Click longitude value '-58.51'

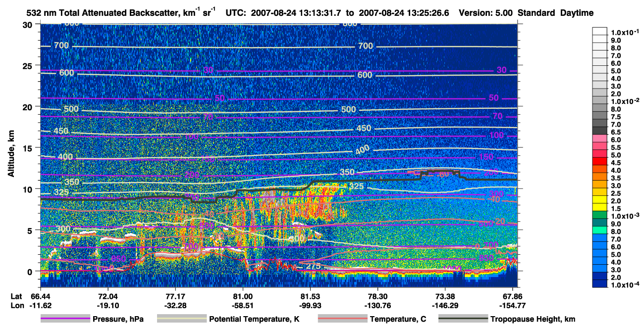click(x=243, y=305)
